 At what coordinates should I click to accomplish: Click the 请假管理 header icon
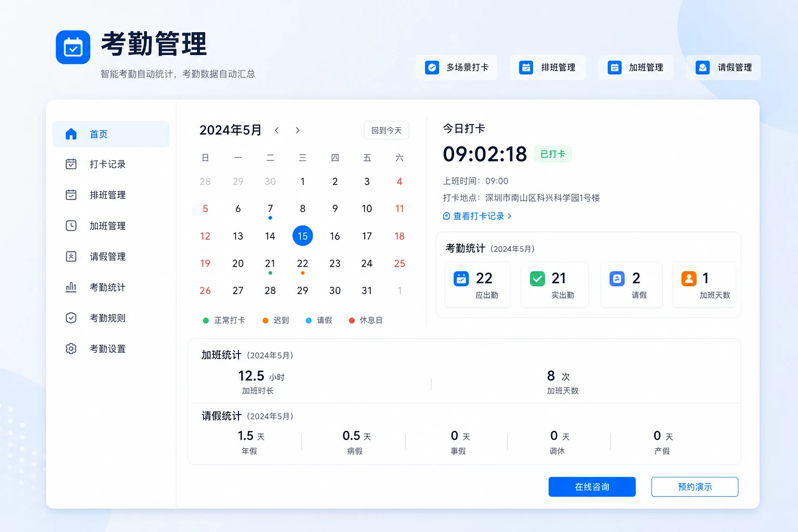click(x=703, y=68)
